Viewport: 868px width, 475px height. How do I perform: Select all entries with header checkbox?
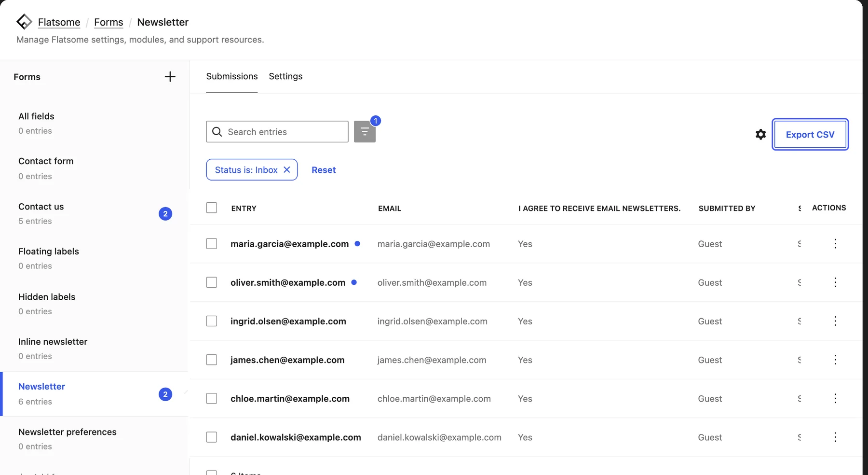[212, 208]
